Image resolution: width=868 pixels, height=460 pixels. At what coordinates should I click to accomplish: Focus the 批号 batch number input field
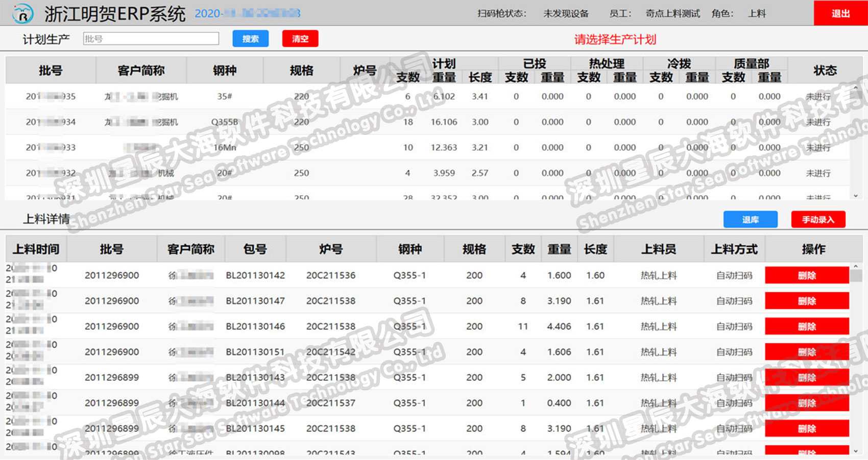coord(151,39)
